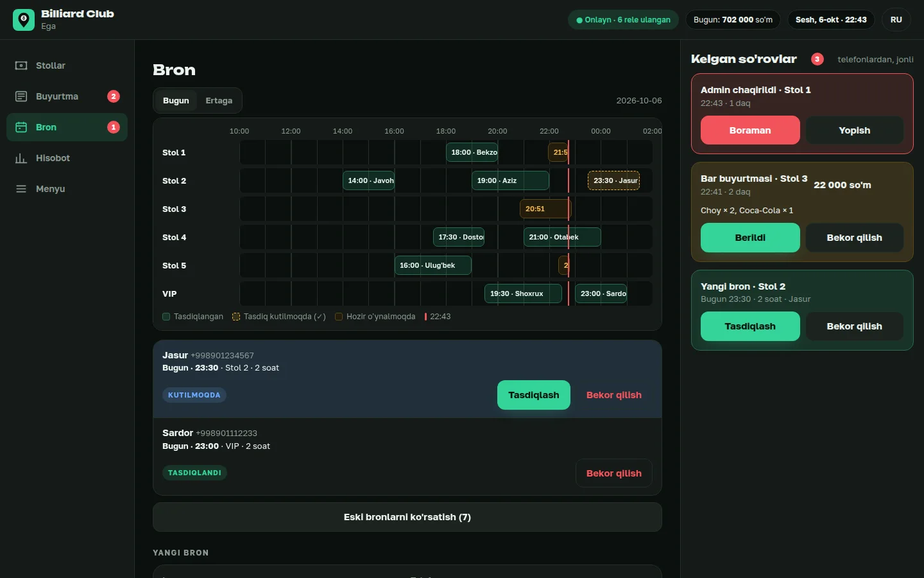Click the Buyurtma list icon
The image size is (924, 578).
coord(21,96)
